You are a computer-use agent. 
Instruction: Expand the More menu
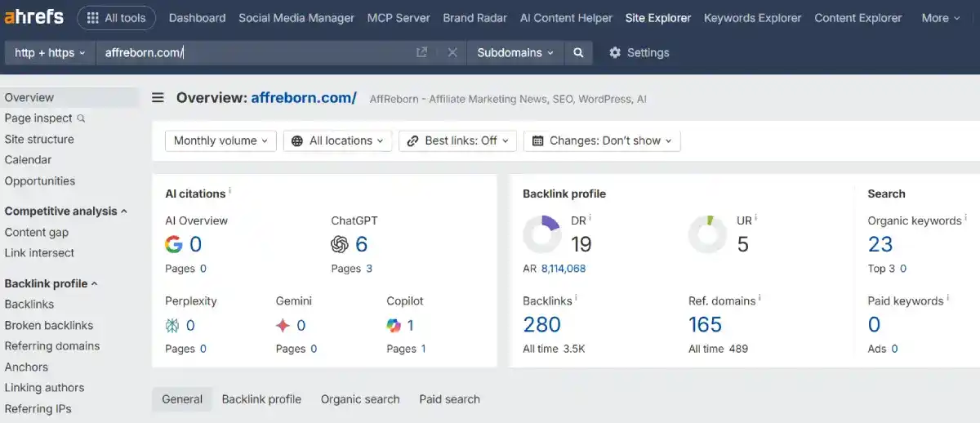click(941, 18)
